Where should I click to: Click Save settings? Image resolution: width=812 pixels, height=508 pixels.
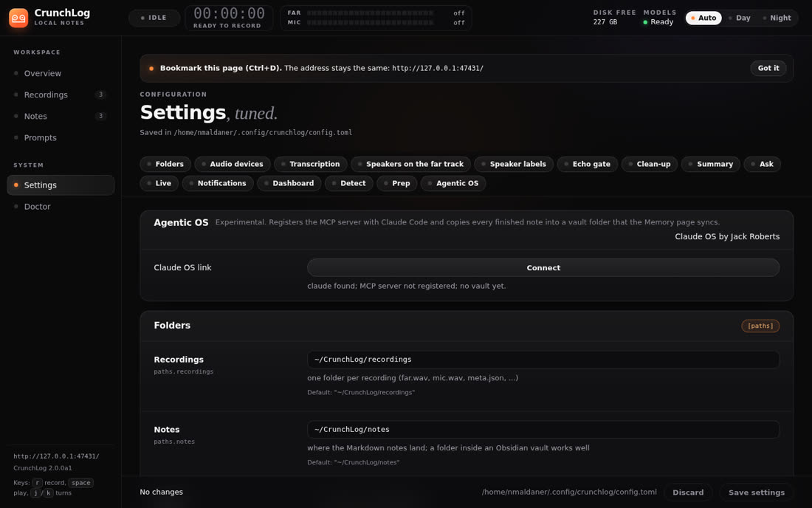pos(756,492)
